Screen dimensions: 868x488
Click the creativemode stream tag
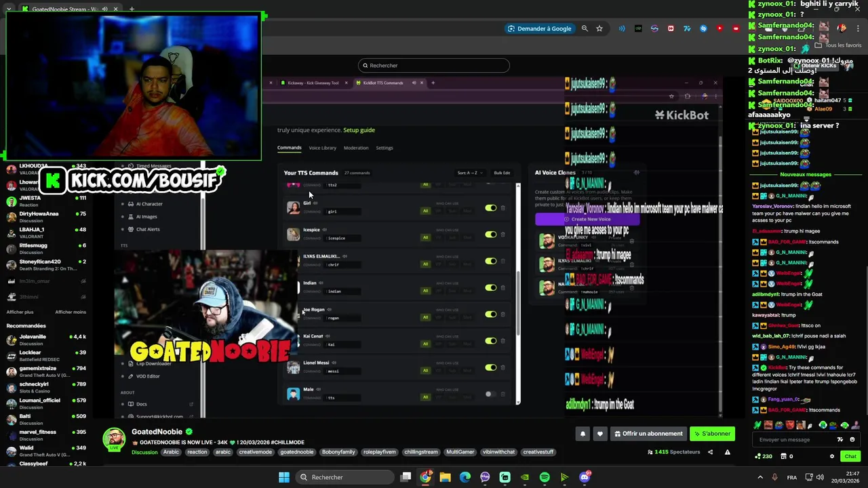coord(255,452)
